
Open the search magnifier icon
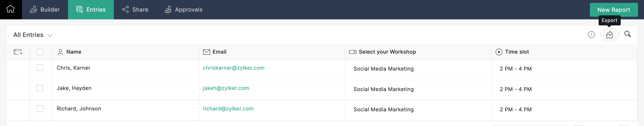pyautogui.click(x=627, y=34)
